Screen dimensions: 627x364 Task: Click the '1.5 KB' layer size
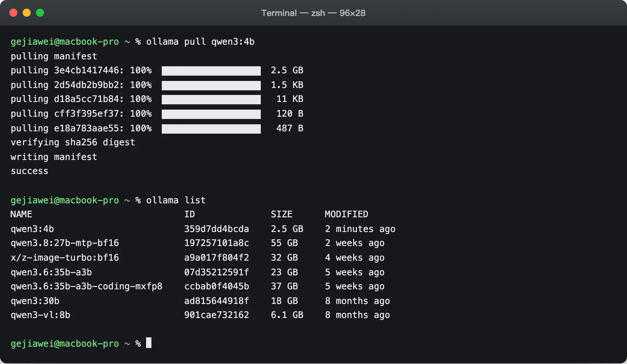pos(287,85)
